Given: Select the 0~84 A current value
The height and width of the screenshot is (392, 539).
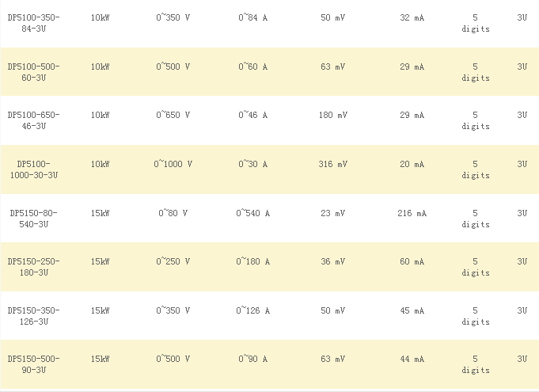Looking at the screenshot, I should click(x=253, y=17).
